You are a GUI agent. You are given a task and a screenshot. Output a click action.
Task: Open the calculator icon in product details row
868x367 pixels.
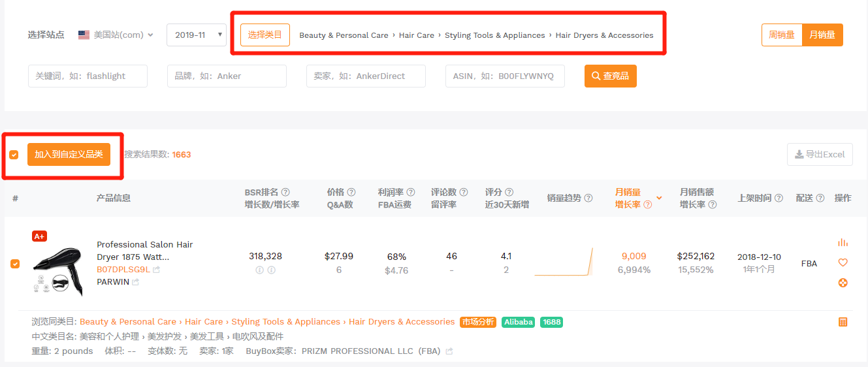pyautogui.click(x=843, y=322)
